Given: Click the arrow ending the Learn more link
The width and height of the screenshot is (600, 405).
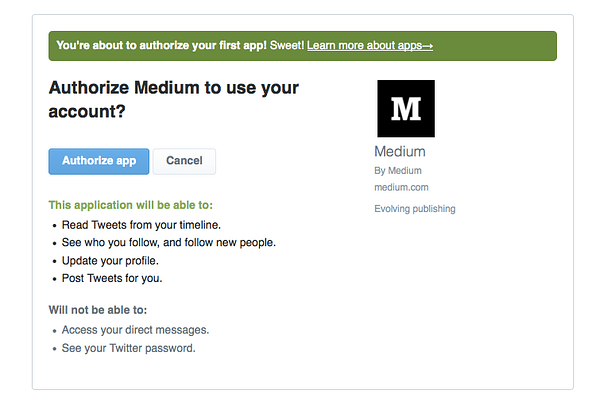Looking at the screenshot, I should [x=427, y=46].
